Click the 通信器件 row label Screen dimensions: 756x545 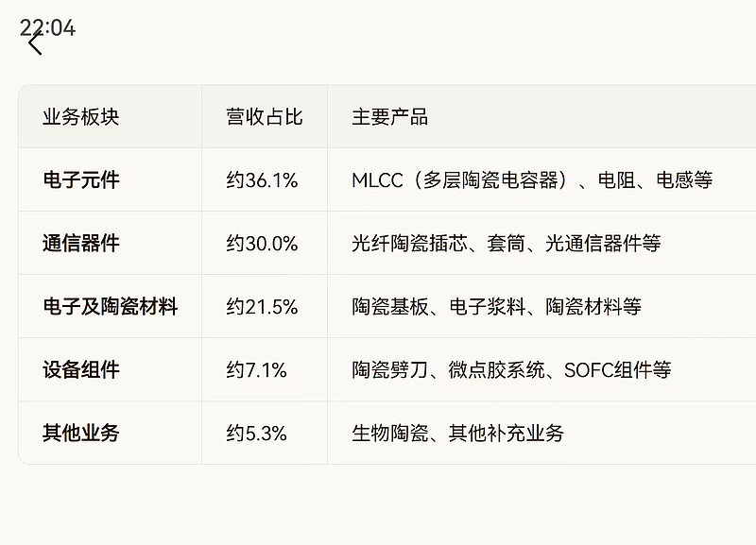(x=81, y=244)
